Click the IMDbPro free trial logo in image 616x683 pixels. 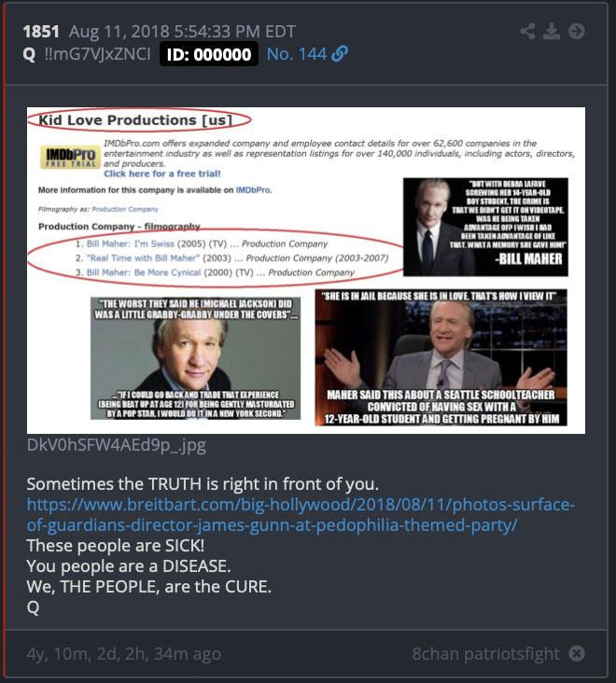click(71, 158)
